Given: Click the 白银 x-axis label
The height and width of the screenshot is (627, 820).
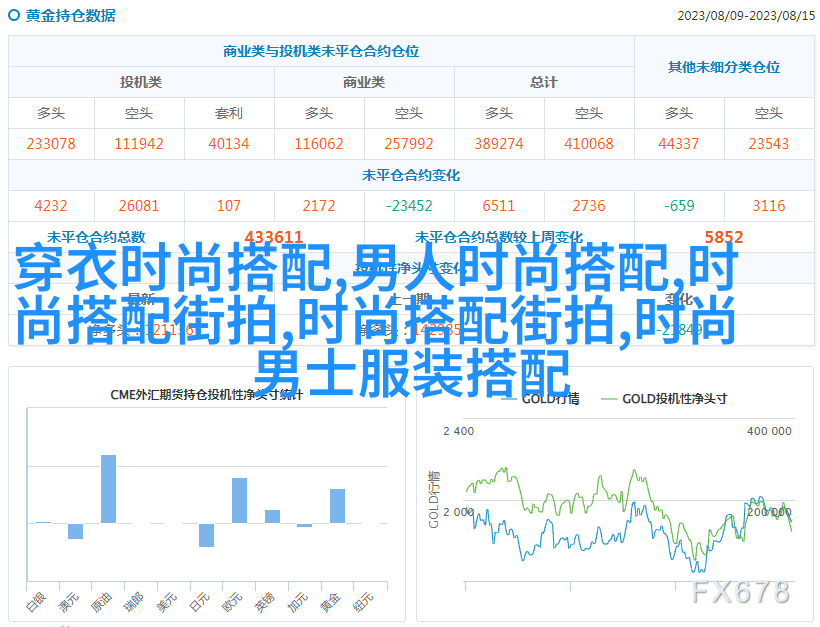Looking at the screenshot, I should click(x=36, y=602).
